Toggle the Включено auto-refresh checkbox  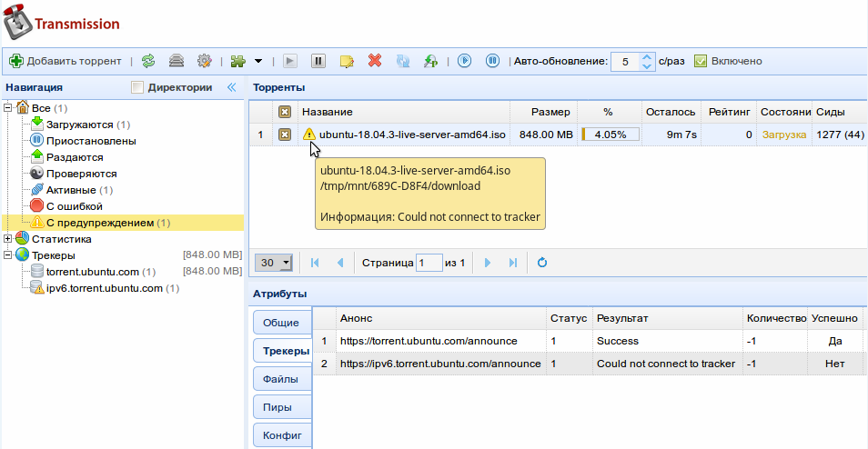[701, 61]
